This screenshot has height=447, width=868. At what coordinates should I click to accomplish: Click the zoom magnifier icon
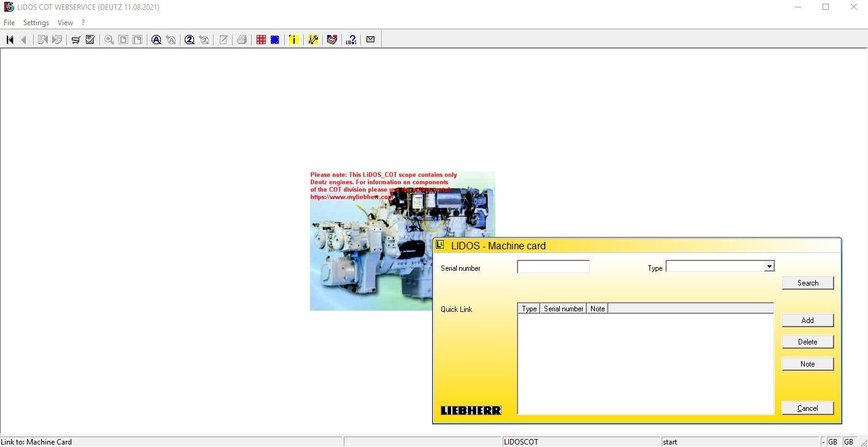click(x=109, y=40)
